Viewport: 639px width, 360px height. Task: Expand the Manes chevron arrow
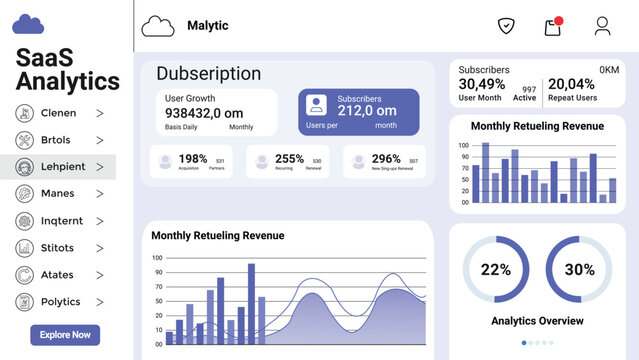(100, 194)
